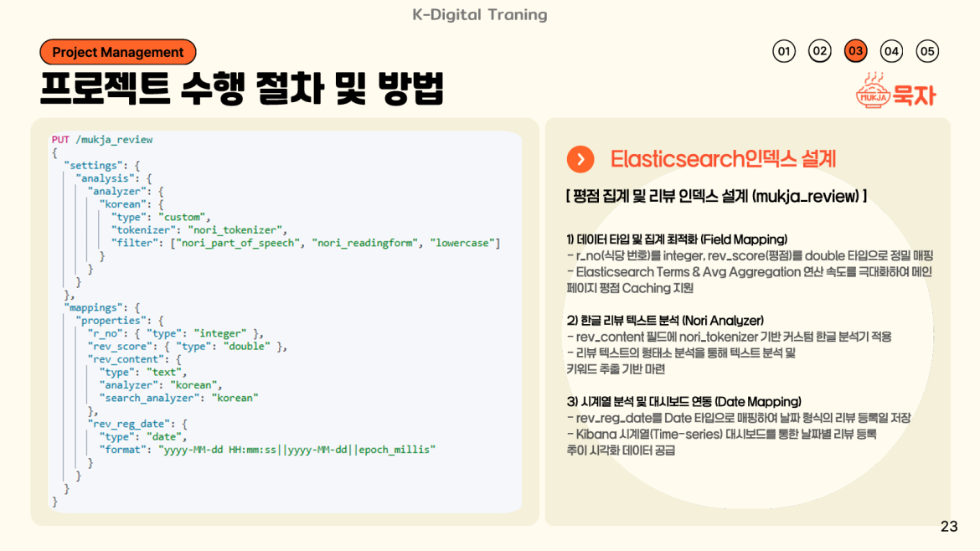
Task: Click the "analyzer": "korean" code line
Action: click(161, 385)
